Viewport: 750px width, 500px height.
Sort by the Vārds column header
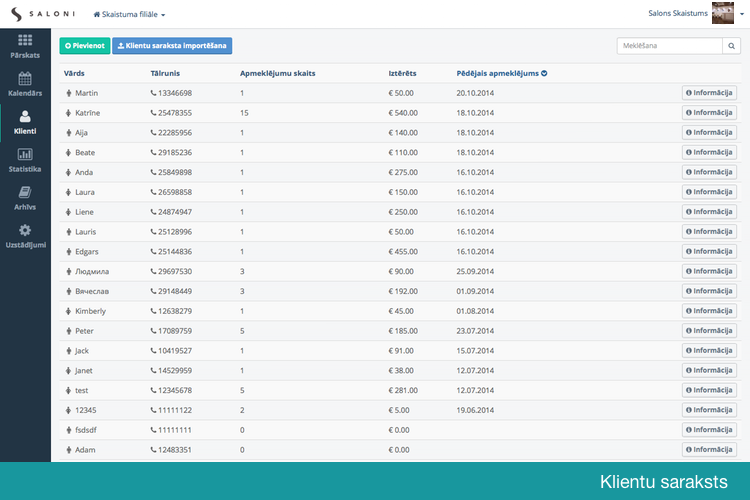pos(74,73)
